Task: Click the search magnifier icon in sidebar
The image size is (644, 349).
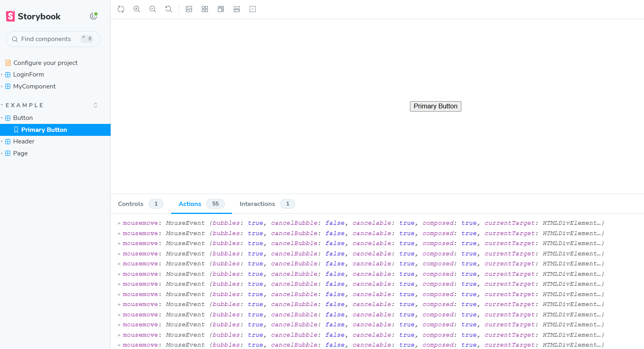Action: 15,39
